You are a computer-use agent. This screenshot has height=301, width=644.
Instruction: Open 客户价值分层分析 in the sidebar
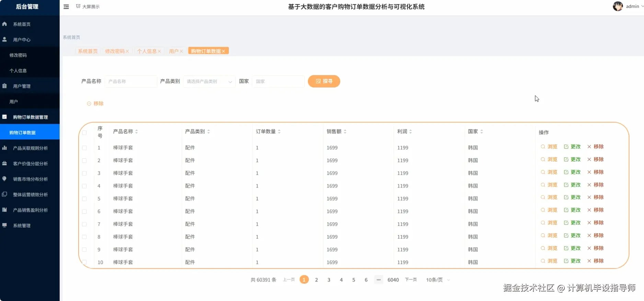[30, 164]
